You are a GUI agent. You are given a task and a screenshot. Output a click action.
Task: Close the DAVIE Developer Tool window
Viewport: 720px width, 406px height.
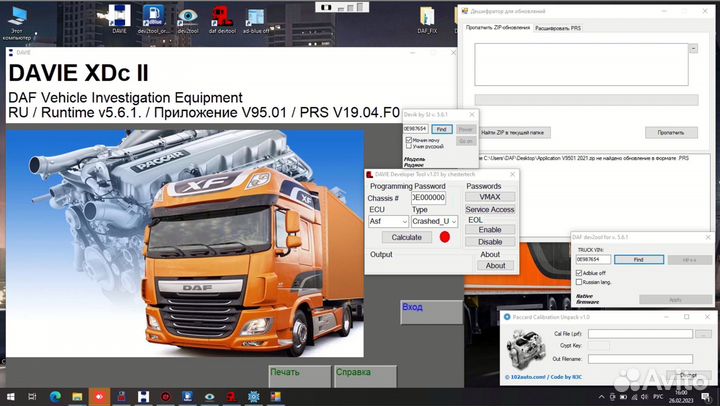coord(512,175)
